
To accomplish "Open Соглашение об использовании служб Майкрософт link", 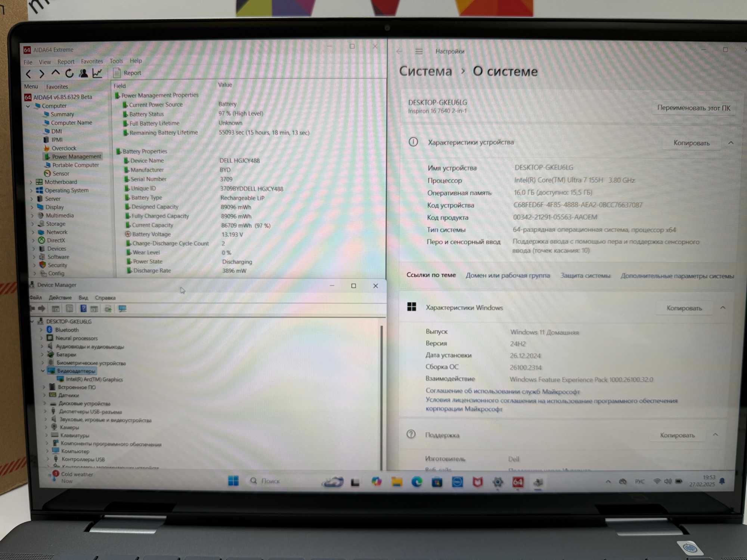I will pyautogui.click(x=503, y=391).
